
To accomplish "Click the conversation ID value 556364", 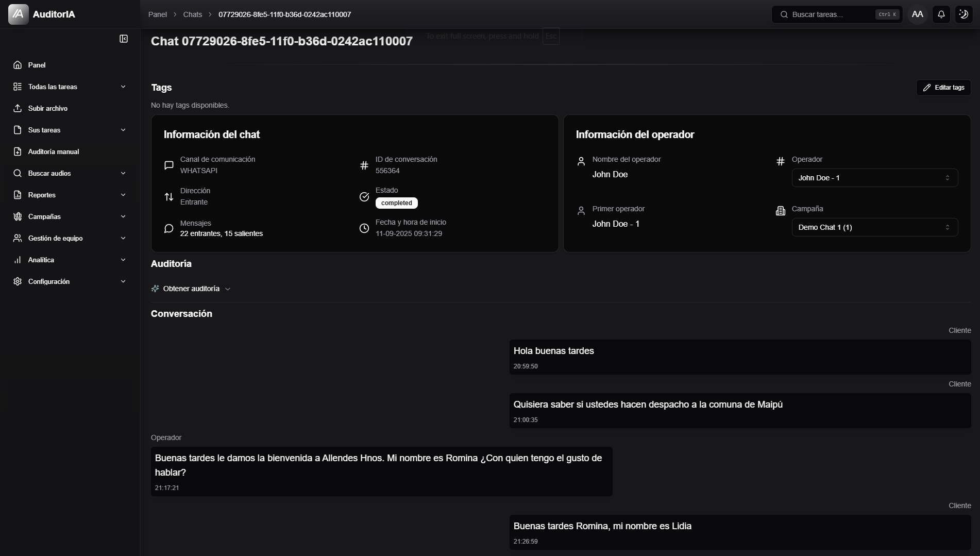I will 387,171.
